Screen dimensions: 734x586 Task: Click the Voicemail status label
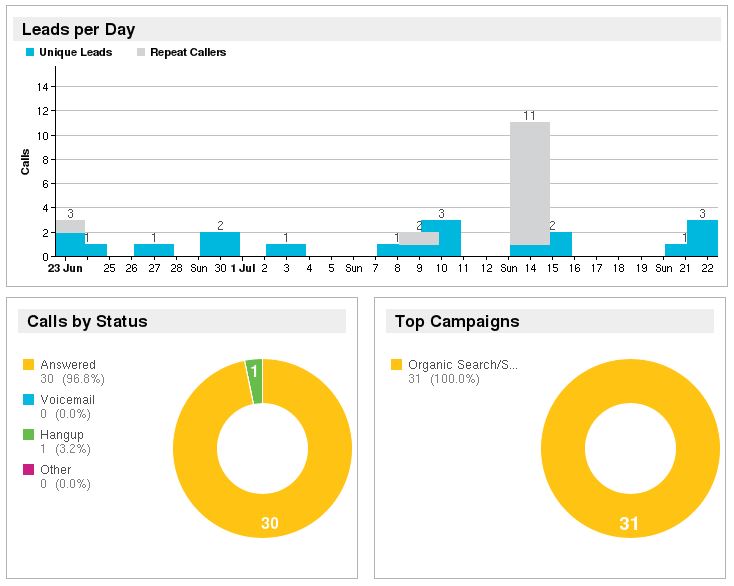(x=67, y=400)
